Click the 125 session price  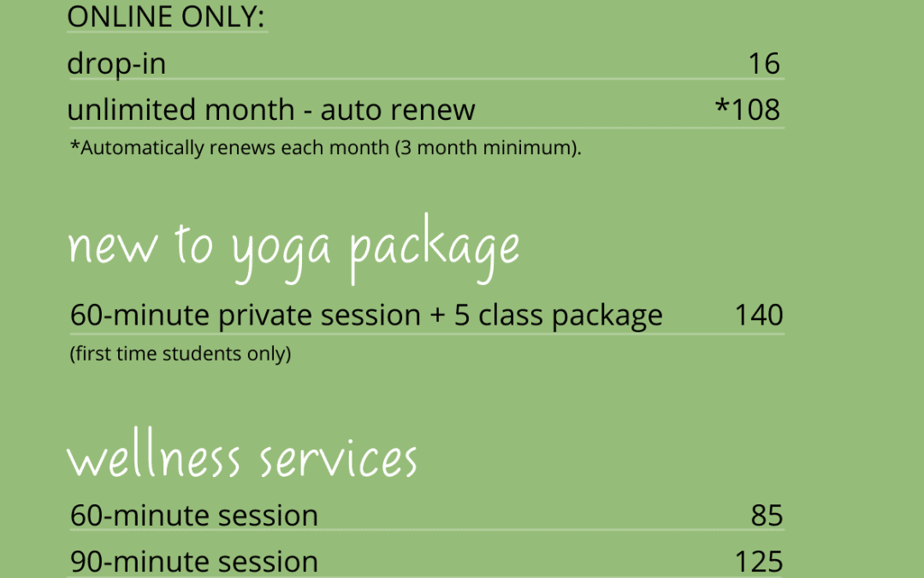(x=759, y=562)
